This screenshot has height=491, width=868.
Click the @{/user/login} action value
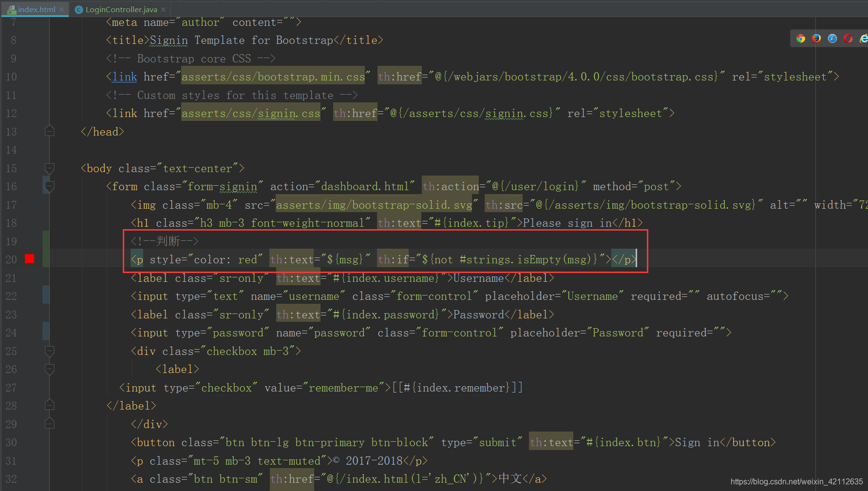[x=535, y=186]
